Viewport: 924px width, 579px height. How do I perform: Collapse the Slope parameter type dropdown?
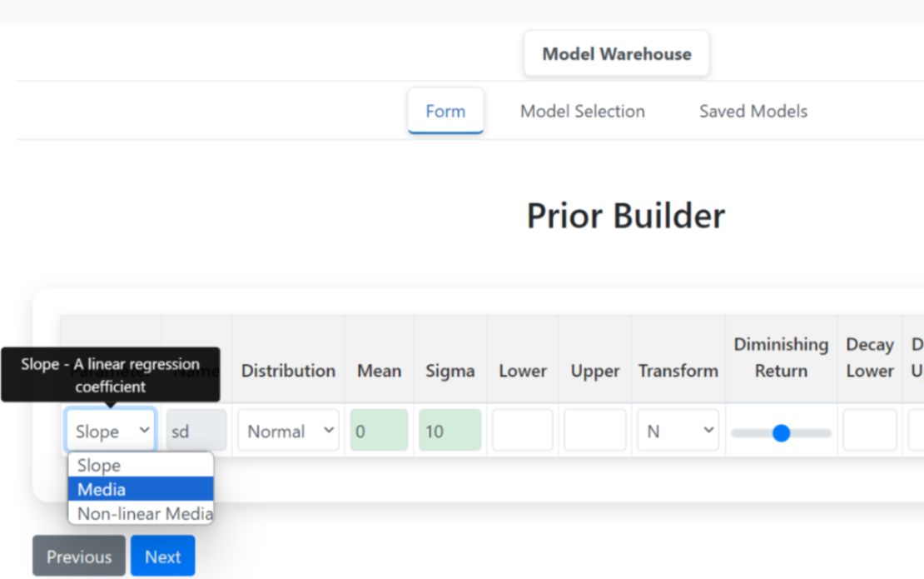point(111,431)
